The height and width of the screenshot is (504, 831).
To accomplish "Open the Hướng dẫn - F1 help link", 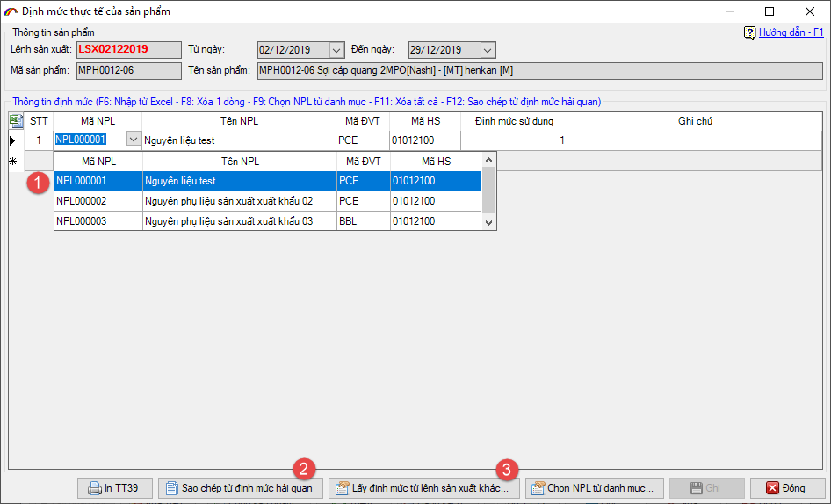I will click(791, 32).
